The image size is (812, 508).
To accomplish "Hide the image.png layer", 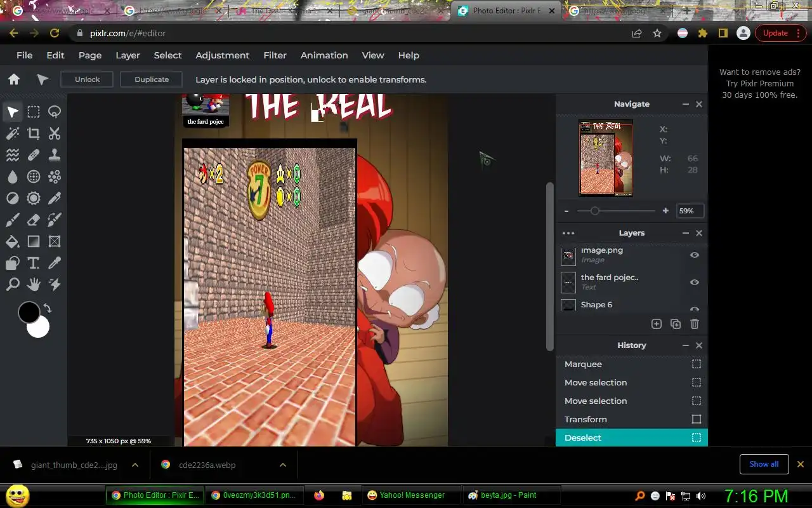I will (x=695, y=255).
